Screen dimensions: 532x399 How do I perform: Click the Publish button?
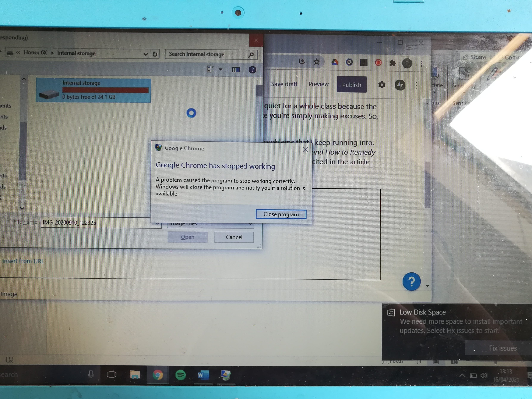coord(351,85)
